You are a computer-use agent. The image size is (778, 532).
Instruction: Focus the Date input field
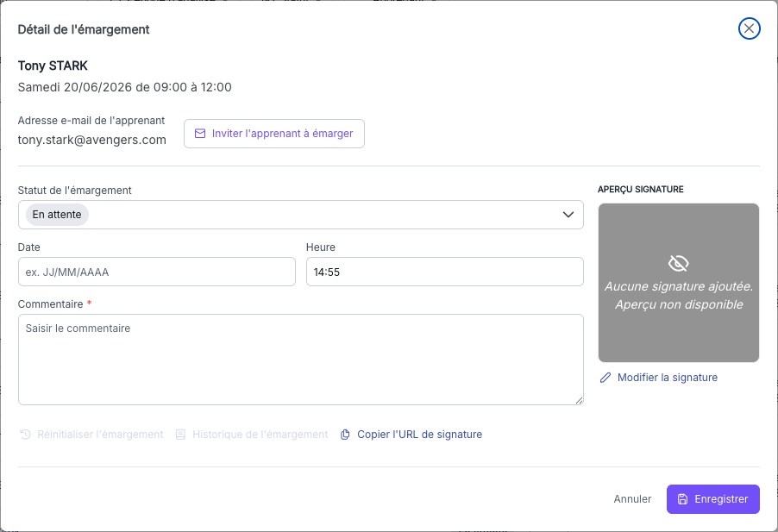coord(157,272)
